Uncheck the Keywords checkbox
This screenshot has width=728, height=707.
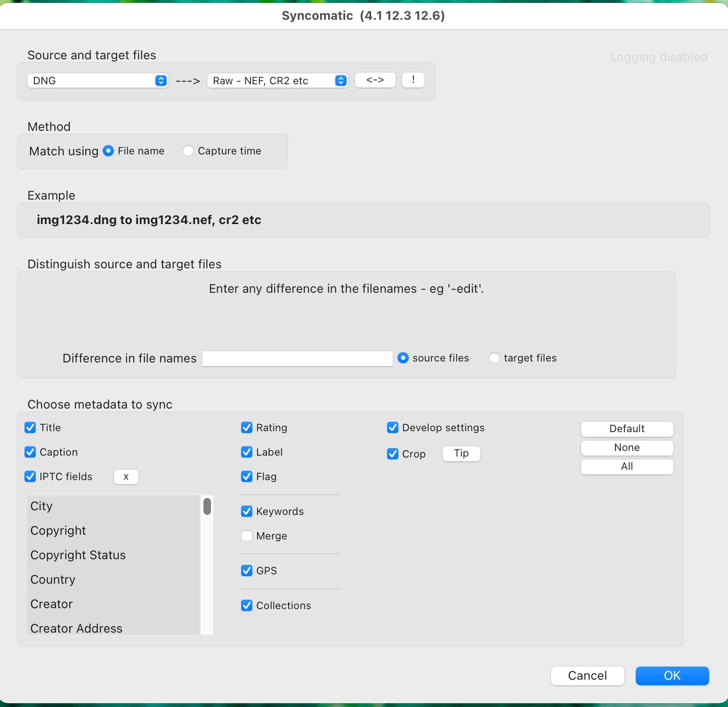tap(247, 511)
